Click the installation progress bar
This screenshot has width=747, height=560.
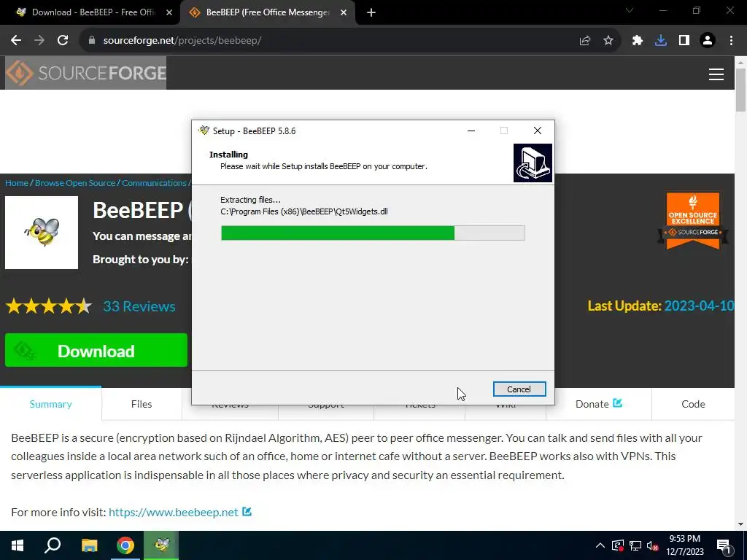point(373,233)
